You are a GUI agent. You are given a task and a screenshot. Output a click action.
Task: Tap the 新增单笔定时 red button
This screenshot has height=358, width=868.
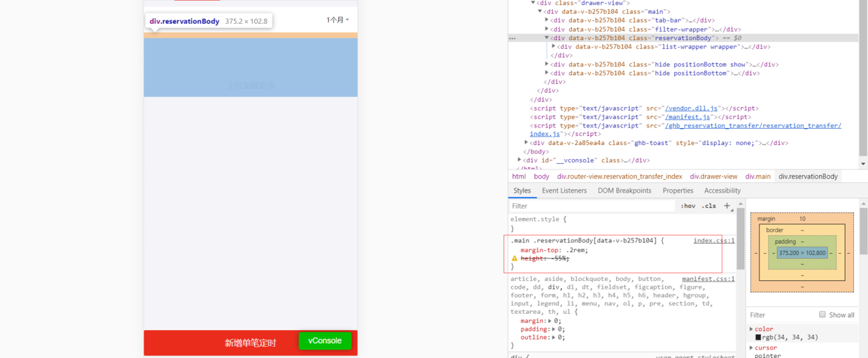pyautogui.click(x=251, y=343)
